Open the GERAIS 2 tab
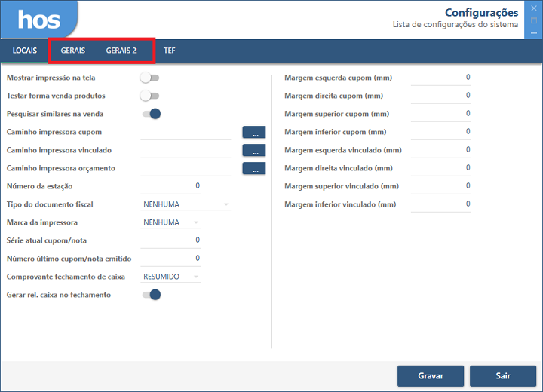 click(121, 51)
